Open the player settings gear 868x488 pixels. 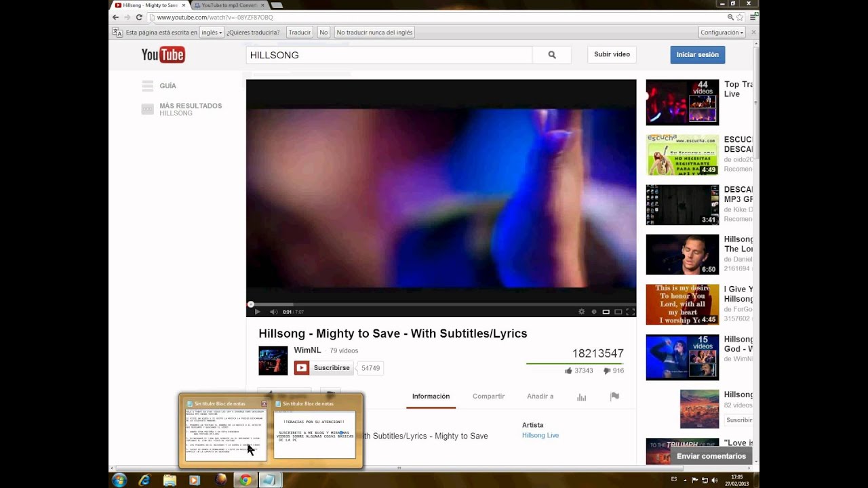(x=581, y=312)
